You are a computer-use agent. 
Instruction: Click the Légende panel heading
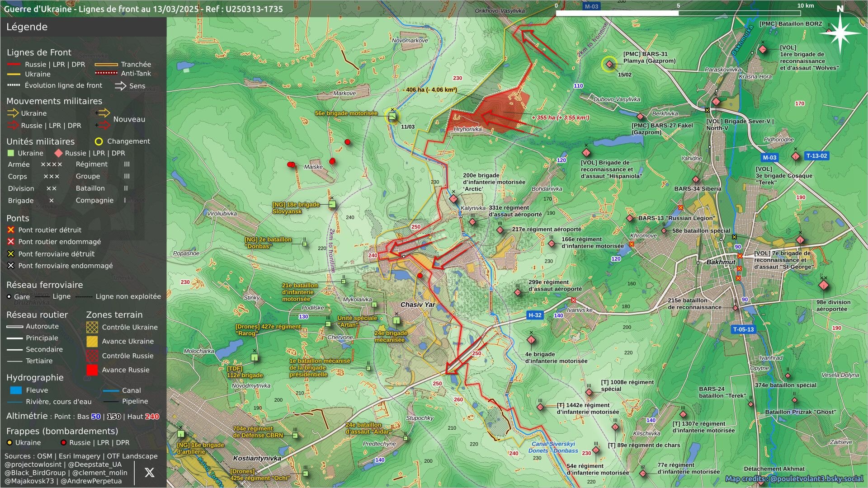pyautogui.click(x=27, y=27)
